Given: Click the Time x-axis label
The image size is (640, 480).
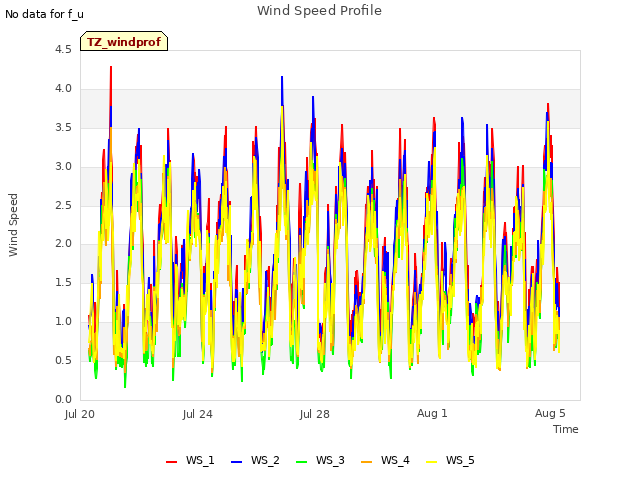Looking at the screenshot, I should click(x=566, y=429).
